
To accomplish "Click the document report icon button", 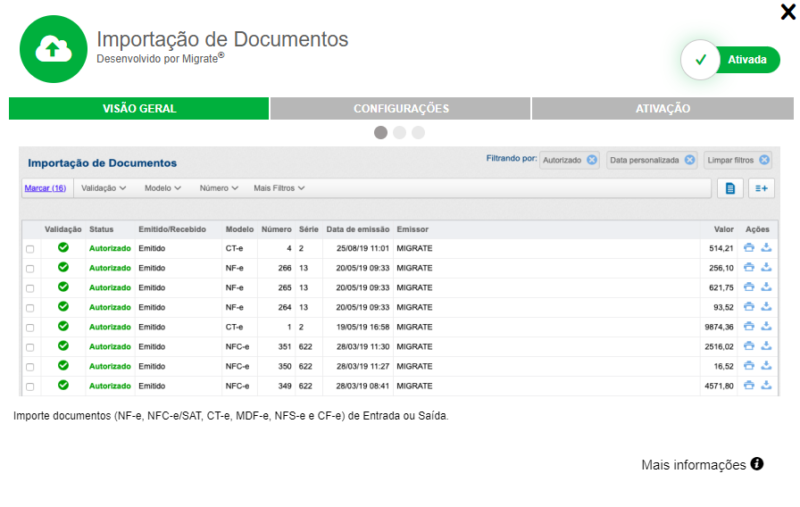I will (x=730, y=188).
